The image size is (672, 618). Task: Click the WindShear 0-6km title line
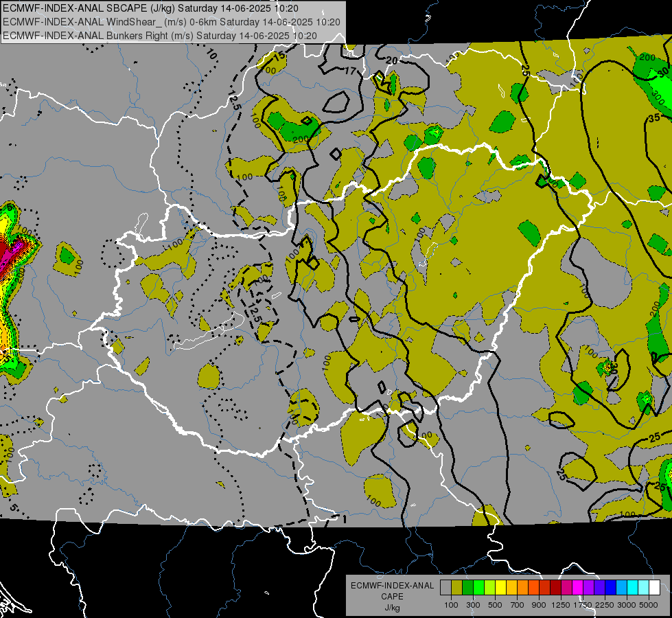tap(172, 22)
